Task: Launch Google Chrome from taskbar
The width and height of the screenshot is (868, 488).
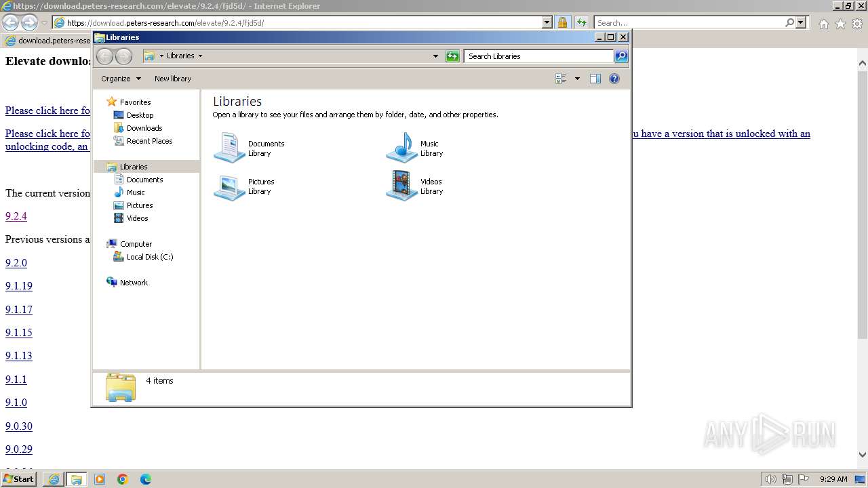Action: [123, 479]
